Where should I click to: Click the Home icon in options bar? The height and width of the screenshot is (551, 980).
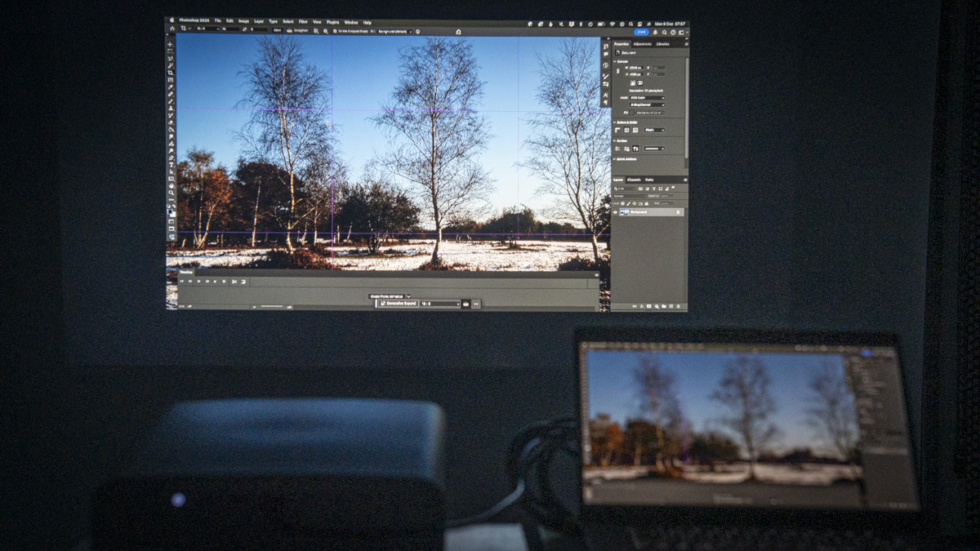(172, 29)
